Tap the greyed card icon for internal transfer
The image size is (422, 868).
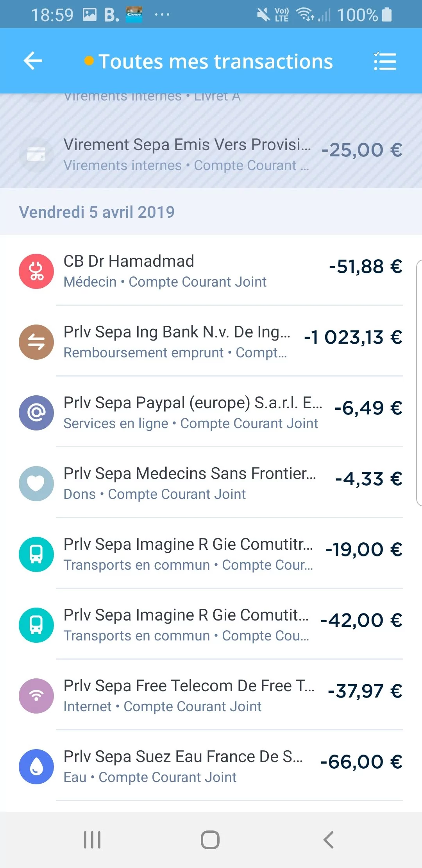tap(36, 155)
